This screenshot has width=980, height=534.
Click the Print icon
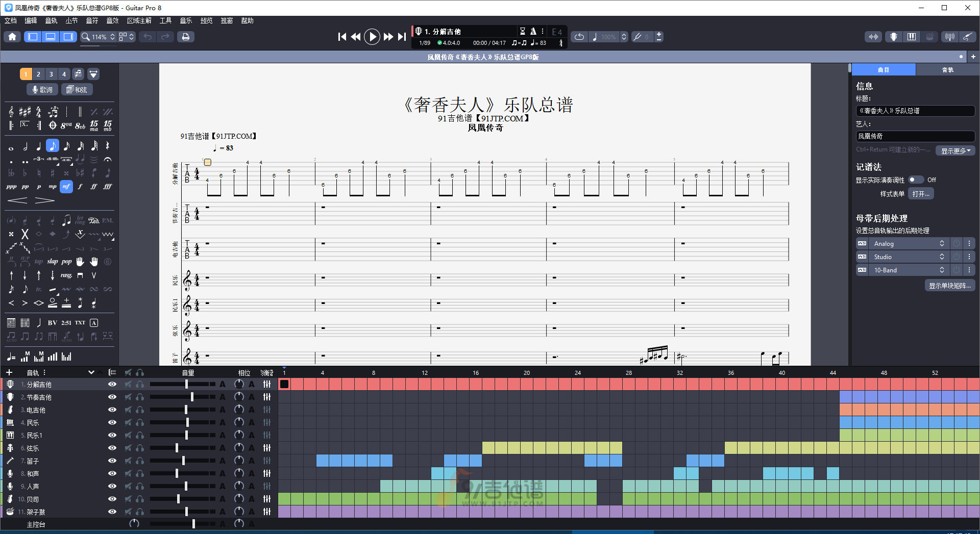pyautogui.click(x=186, y=37)
